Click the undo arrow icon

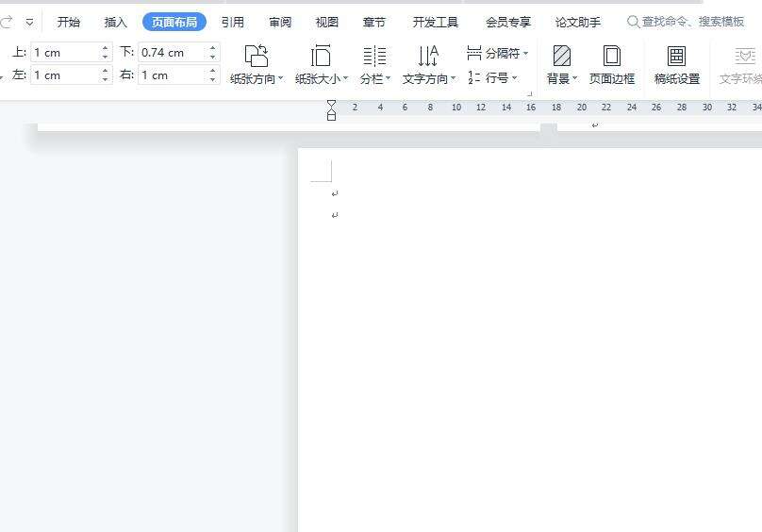[8, 22]
